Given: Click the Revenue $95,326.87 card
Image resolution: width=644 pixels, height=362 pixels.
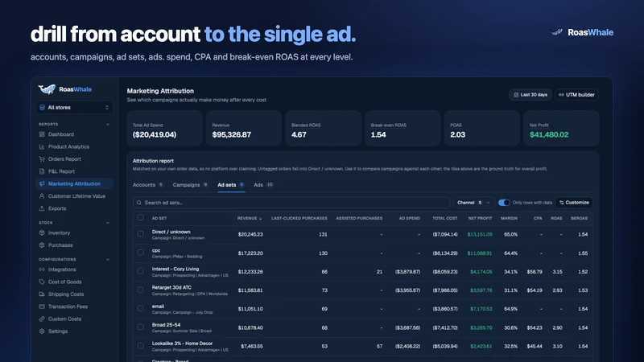Looking at the screenshot, I should [244, 128].
